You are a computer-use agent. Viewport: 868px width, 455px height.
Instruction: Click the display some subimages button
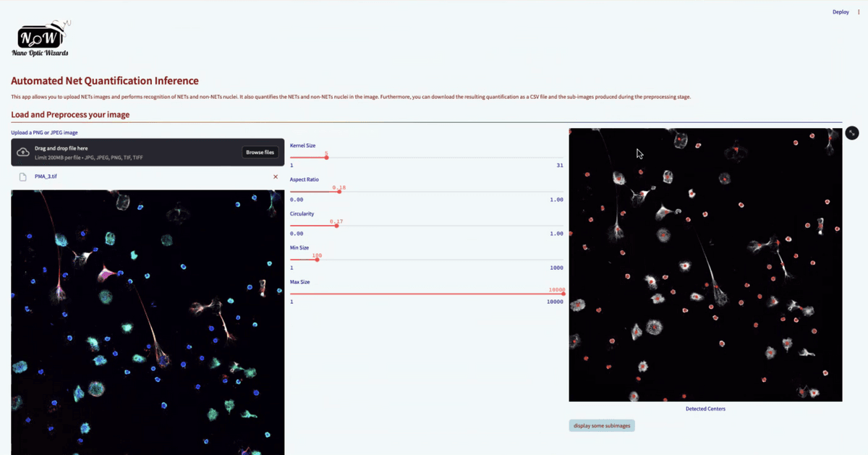click(601, 425)
